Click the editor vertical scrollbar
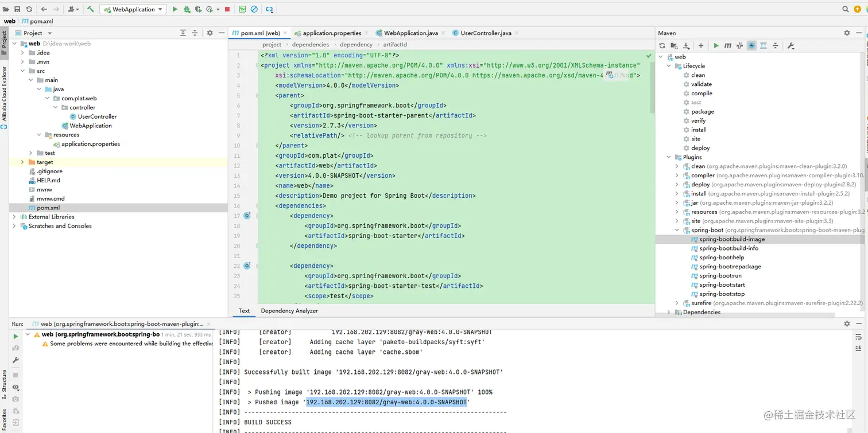The width and height of the screenshot is (868, 433). point(652,86)
